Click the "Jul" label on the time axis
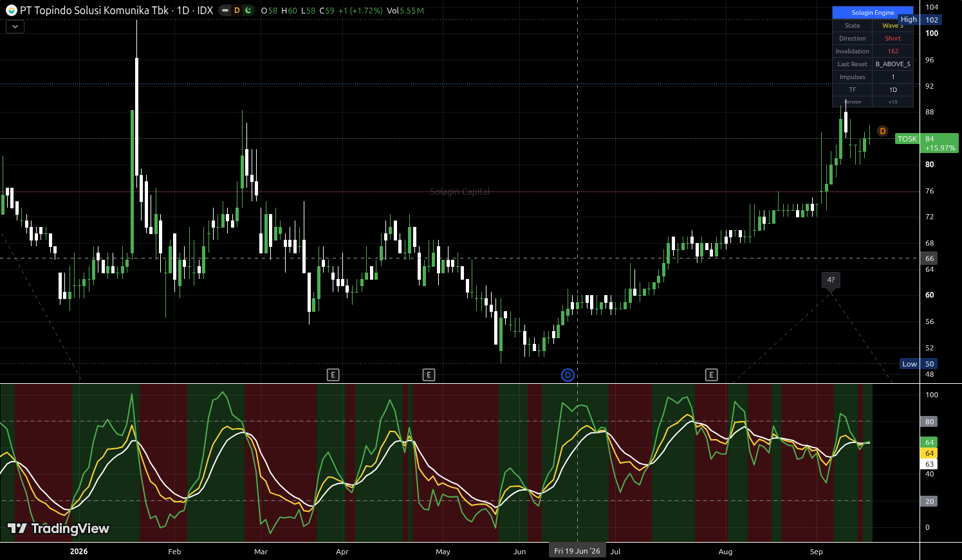This screenshot has height=560, width=962. point(616,552)
